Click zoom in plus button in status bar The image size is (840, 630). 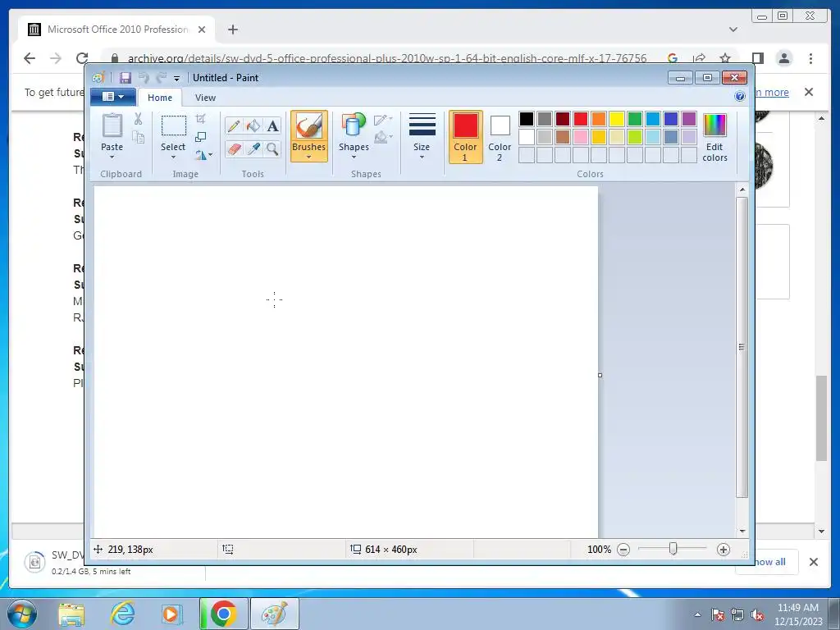[x=724, y=550]
